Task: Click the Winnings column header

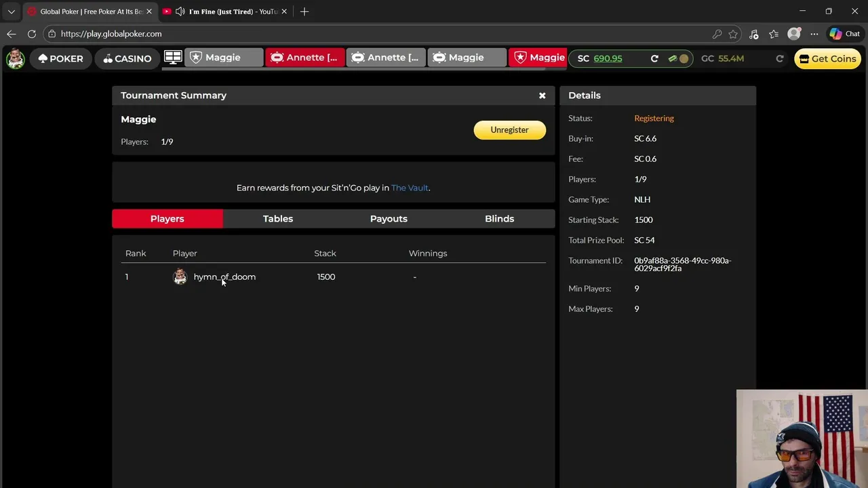Action: point(428,253)
